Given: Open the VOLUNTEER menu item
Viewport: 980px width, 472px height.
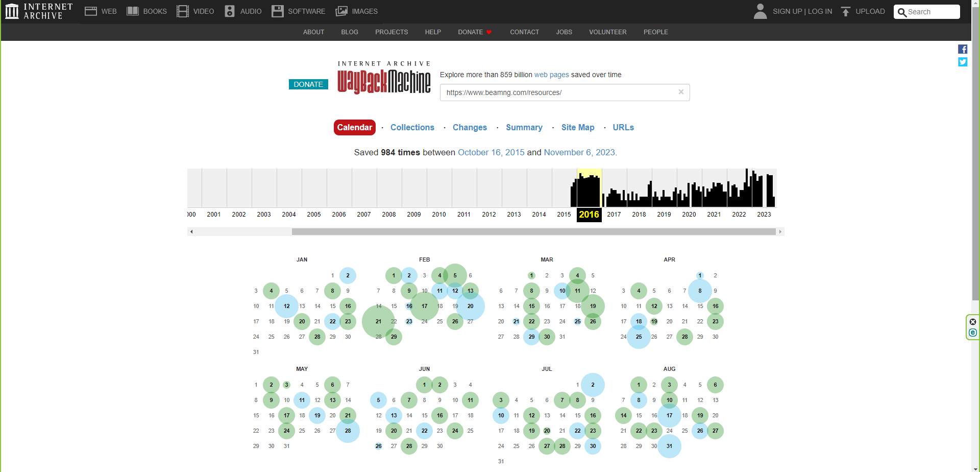Looking at the screenshot, I should (607, 32).
